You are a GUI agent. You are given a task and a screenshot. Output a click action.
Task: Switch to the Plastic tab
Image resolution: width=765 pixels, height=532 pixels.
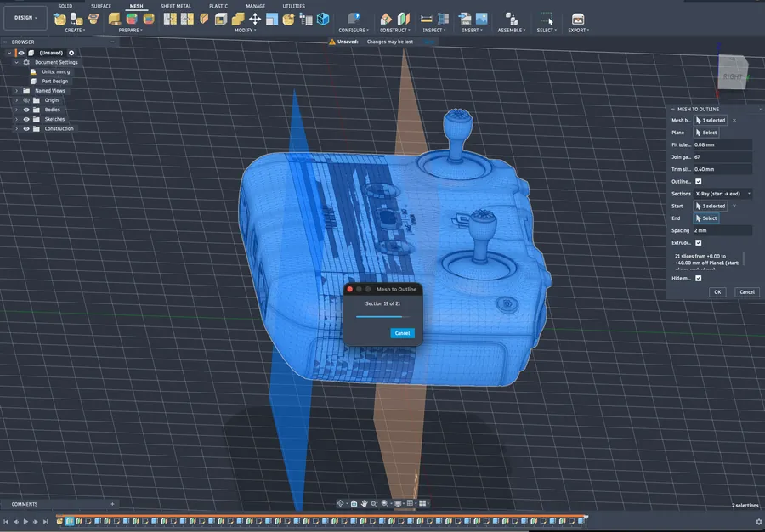tap(218, 6)
